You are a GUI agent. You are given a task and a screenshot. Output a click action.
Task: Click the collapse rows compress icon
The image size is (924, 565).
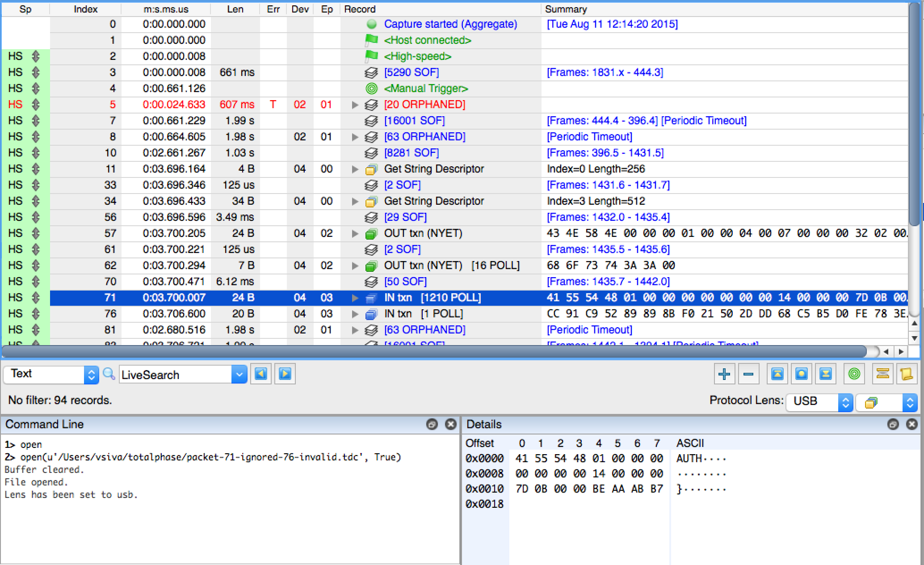coord(882,374)
